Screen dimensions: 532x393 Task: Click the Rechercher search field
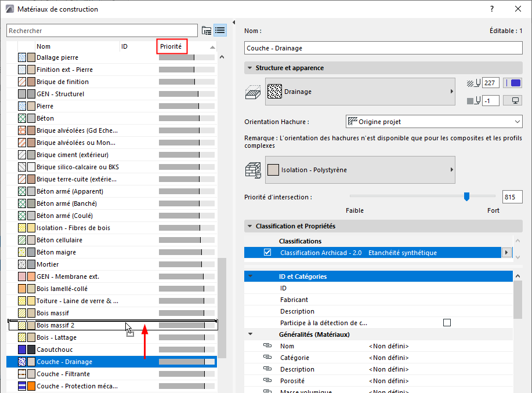click(x=102, y=31)
